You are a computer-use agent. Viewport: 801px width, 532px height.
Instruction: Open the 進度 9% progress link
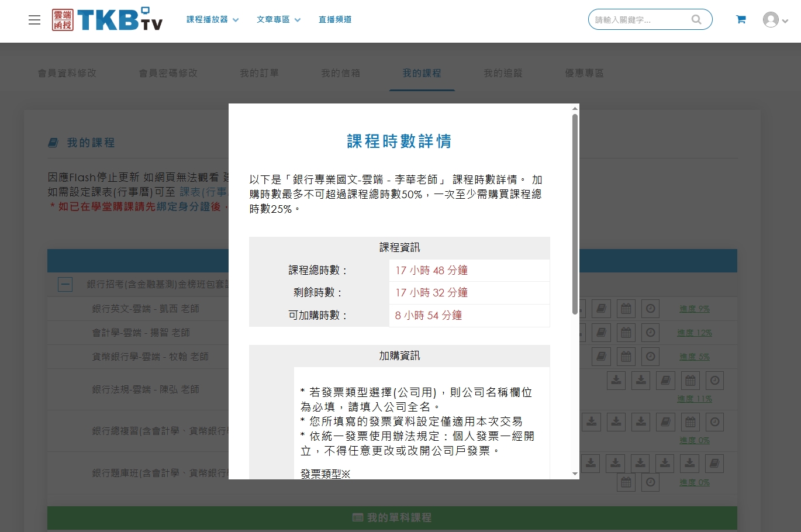(x=694, y=309)
